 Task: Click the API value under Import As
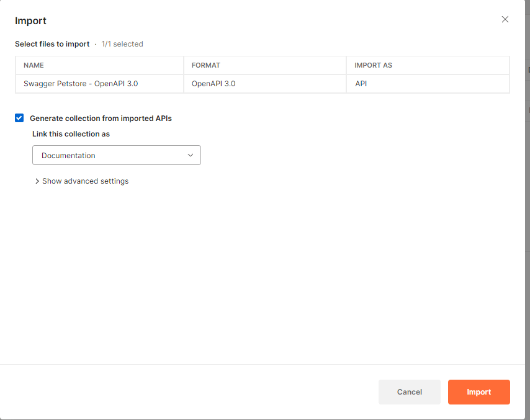click(x=361, y=84)
